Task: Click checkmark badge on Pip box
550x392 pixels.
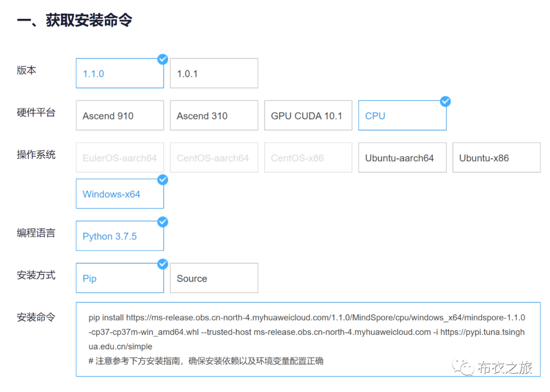Action: coord(162,264)
